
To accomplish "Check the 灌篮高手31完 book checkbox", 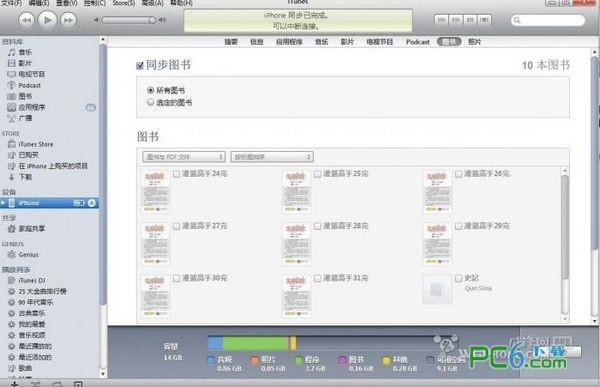I will tap(318, 278).
